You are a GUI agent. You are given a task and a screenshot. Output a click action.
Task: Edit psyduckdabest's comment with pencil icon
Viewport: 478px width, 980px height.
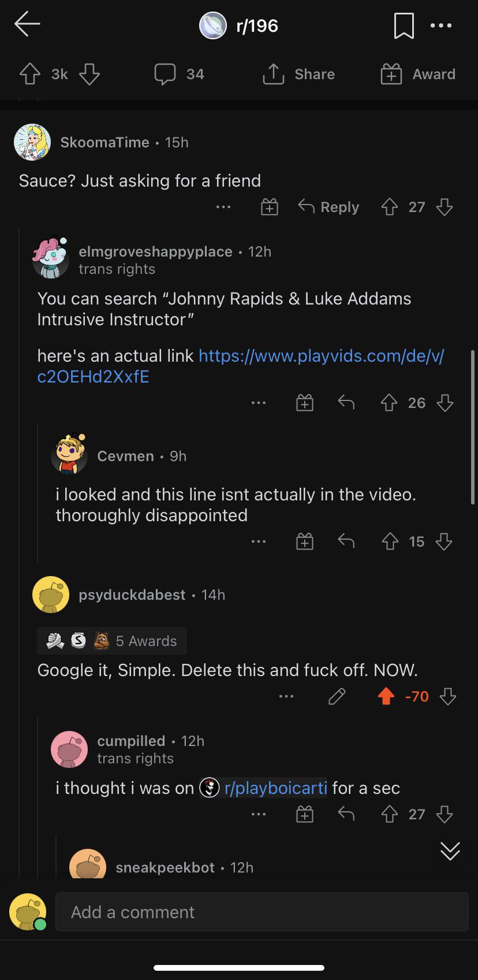tap(337, 697)
